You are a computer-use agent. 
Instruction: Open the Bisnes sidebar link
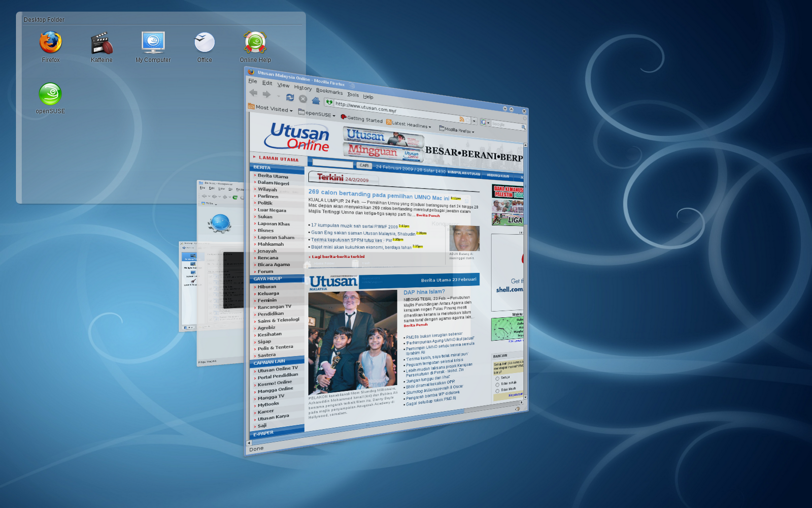[265, 230]
